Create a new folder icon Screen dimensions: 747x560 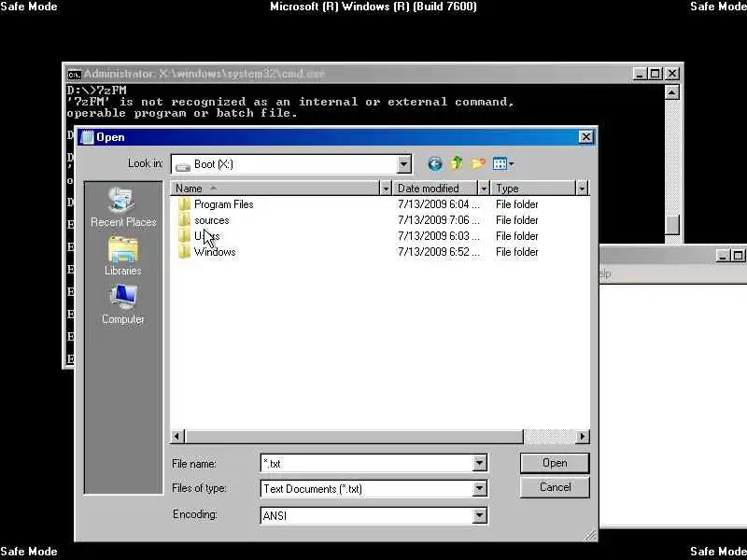point(478,164)
